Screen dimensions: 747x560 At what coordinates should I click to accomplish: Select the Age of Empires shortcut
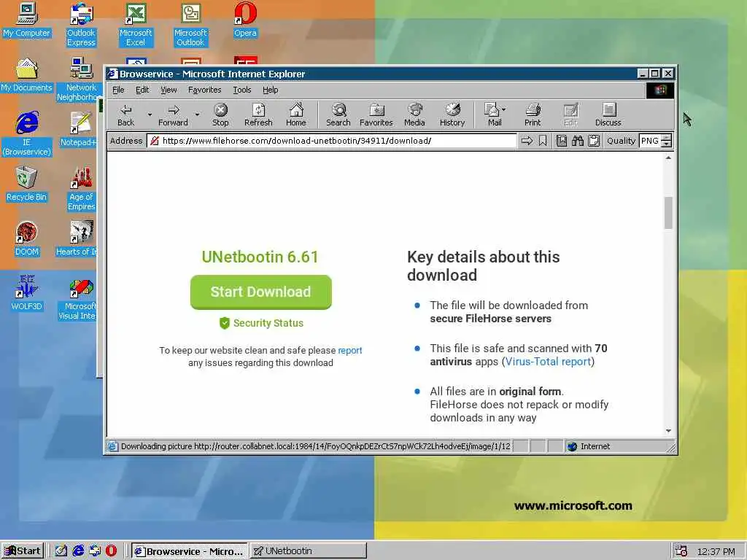click(x=81, y=189)
